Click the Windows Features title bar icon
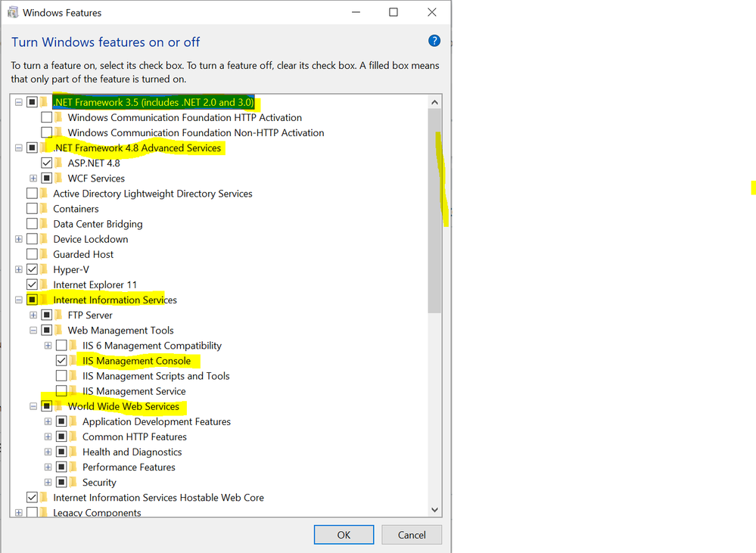The image size is (756, 553). (x=12, y=12)
